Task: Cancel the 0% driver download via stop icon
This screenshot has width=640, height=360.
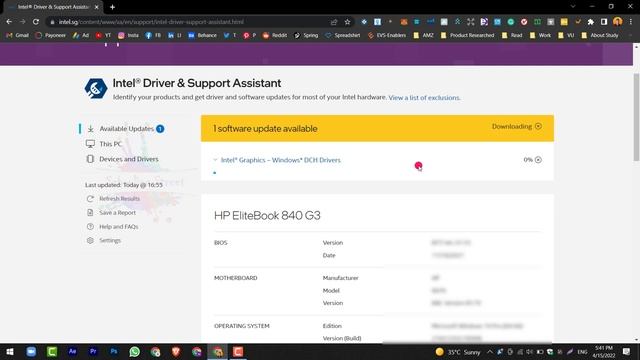Action: [538, 160]
